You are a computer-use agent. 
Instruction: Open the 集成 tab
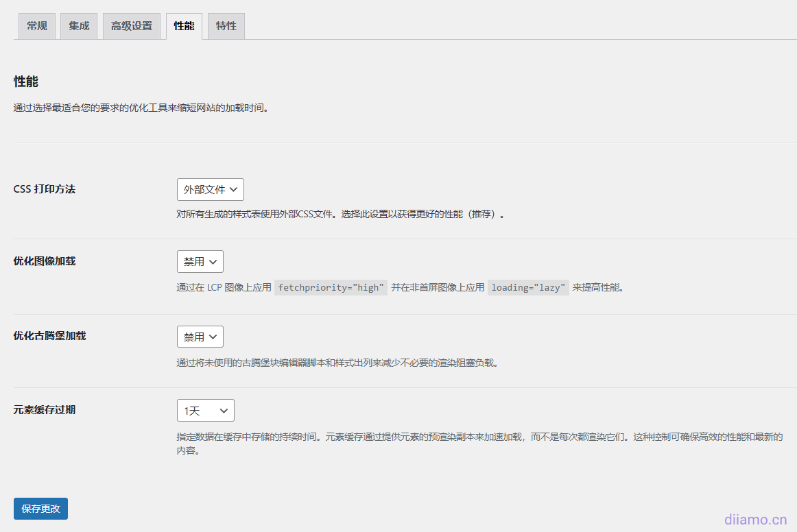pyautogui.click(x=79, y=26)
